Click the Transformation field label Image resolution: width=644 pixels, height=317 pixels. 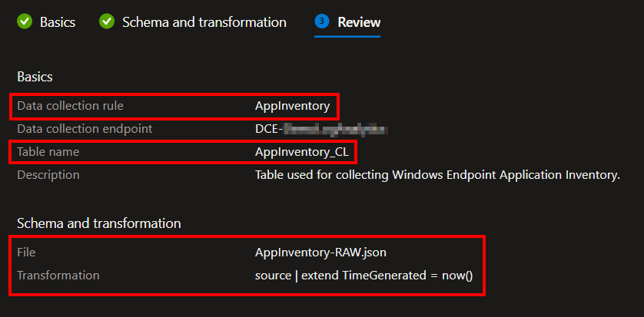58,275
